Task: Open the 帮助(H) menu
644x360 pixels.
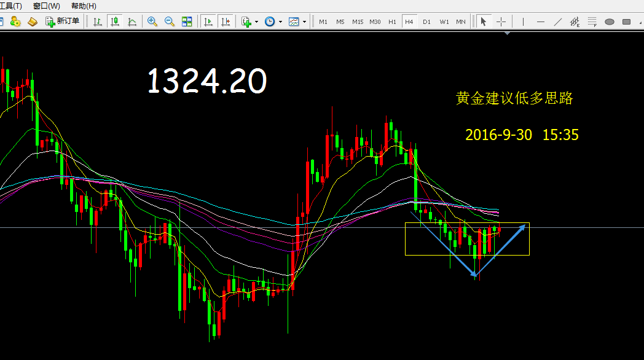Action: (84, 6)
